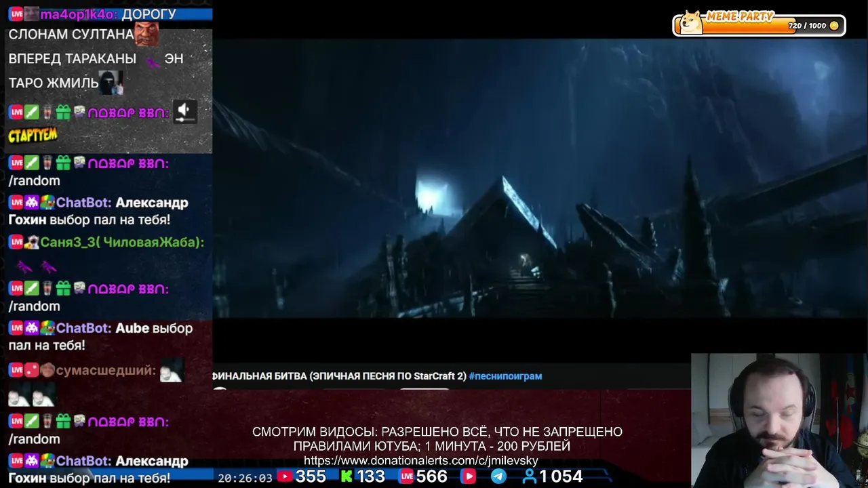
Task: Click the YouTube video in the player
Action: pos(540,178)
